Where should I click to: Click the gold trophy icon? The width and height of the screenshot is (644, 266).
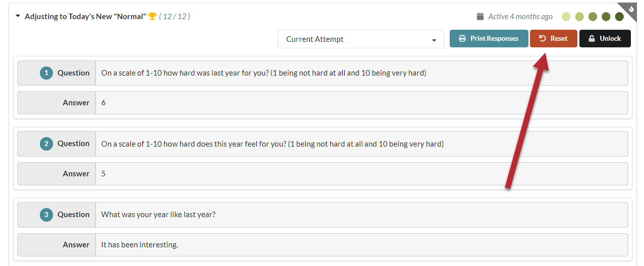(152, 17)
